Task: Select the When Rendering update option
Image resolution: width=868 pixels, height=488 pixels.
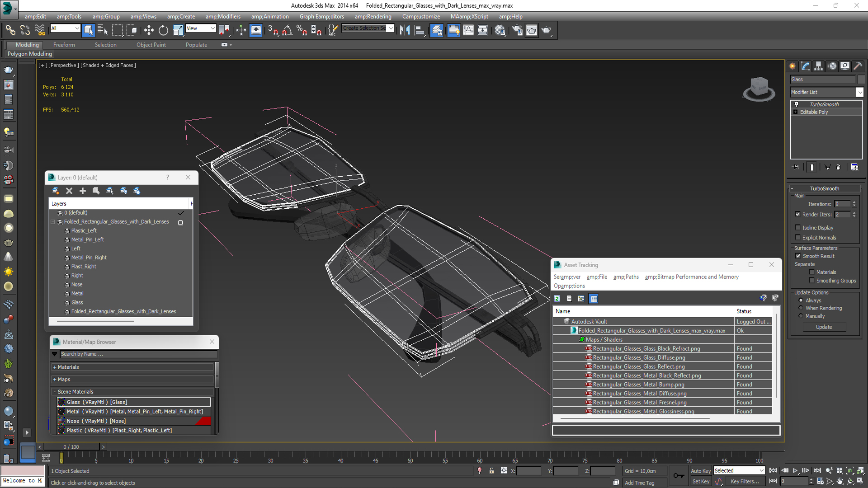Action: tap(801, 308)
